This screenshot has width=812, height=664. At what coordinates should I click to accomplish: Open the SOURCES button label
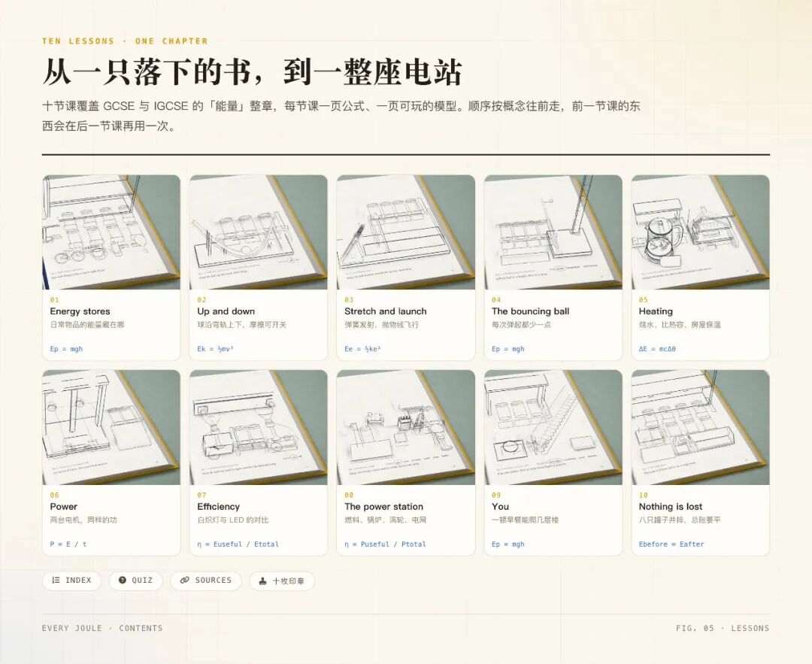(x=214, y=580)
